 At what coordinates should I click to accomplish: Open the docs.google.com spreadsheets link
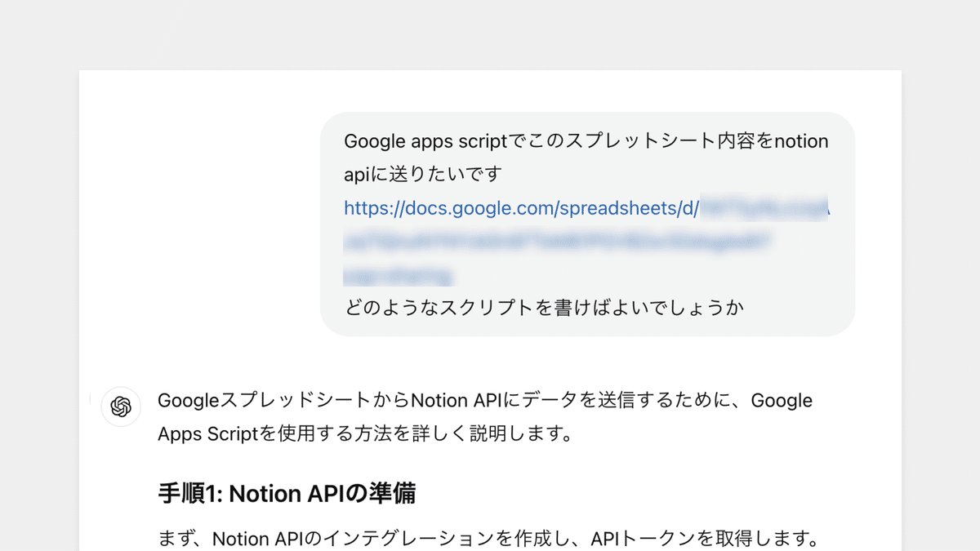click(521, 208)
